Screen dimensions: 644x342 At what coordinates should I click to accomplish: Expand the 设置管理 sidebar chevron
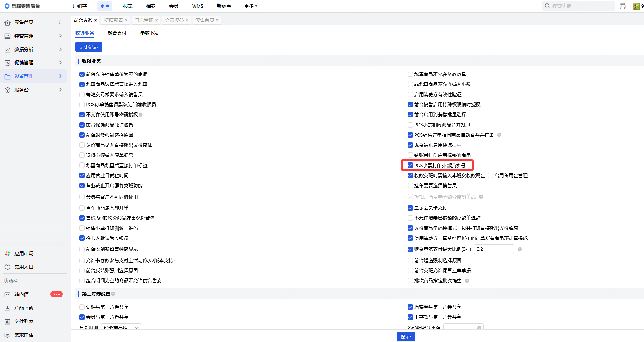pos(61,76)
